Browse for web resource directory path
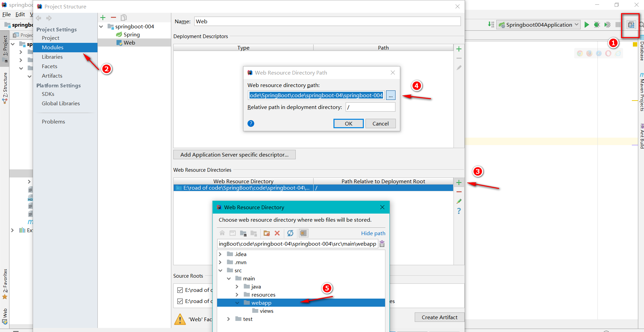The image size is (644, 332). (390, 95)
